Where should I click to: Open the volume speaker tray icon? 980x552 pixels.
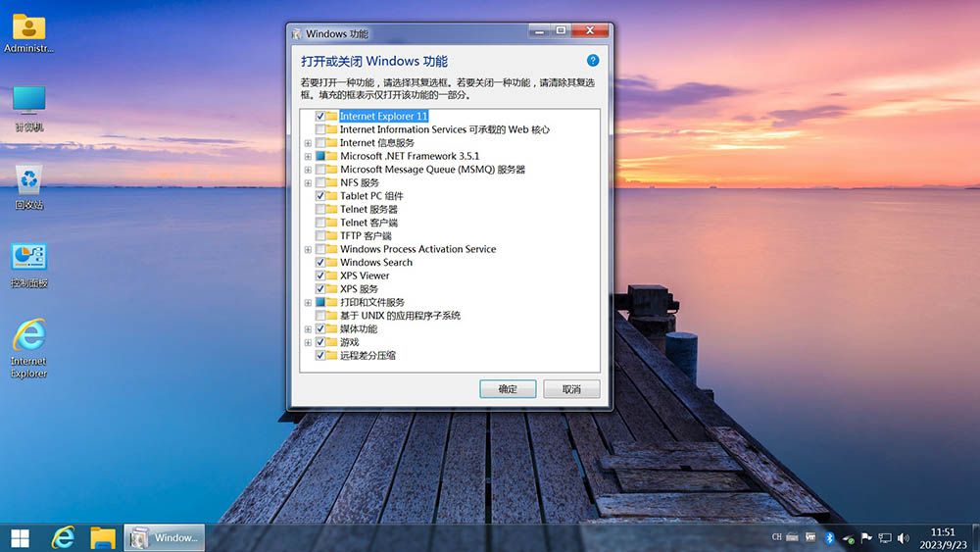pos(904,537)
